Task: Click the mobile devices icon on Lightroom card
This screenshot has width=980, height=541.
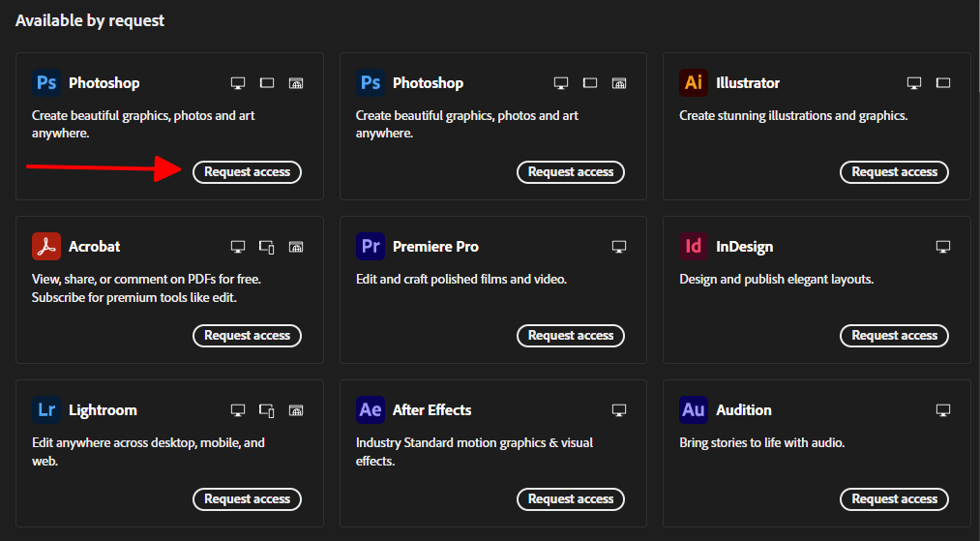Action: 267,410
